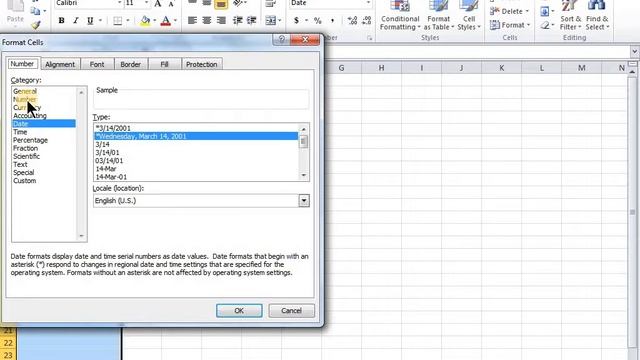640x360 pixels.
Task: Toggle Bold formatting in the ribbon
Action: coord(61,20)
